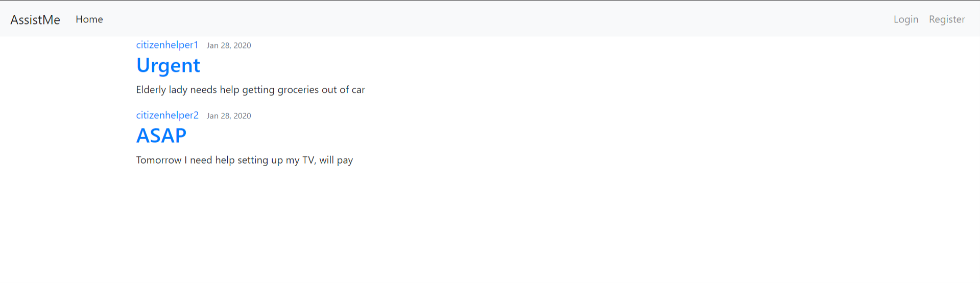Click the Jan 28, 2020 date beside citizenhelper1
Screen dimensions: 980x283
229,45
